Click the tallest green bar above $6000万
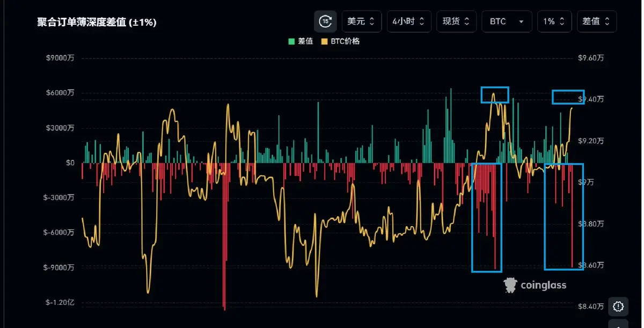 451,126
